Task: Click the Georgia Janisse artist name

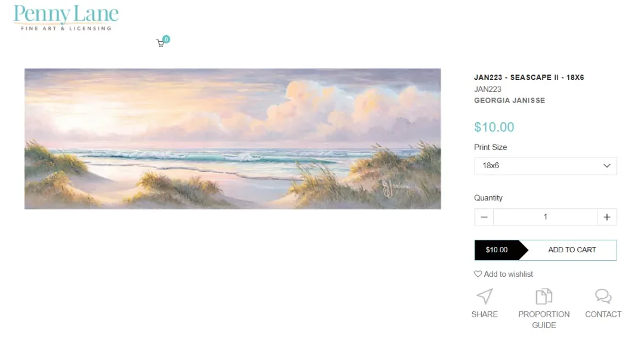Action: point(509,101)
